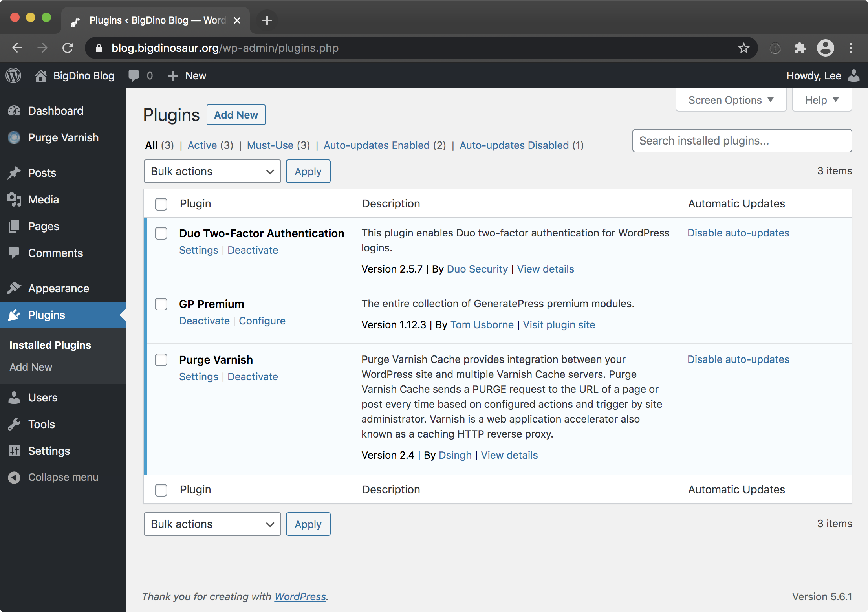Open the comments bubble icon in admin bar
Viewport: 868px width, 612px height.
134,75
